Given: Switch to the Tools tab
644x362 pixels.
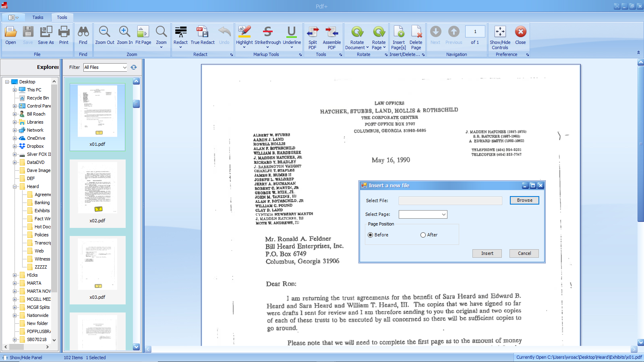Looking at the screenshot, I should pyautogui.click(x=62, y=17).
